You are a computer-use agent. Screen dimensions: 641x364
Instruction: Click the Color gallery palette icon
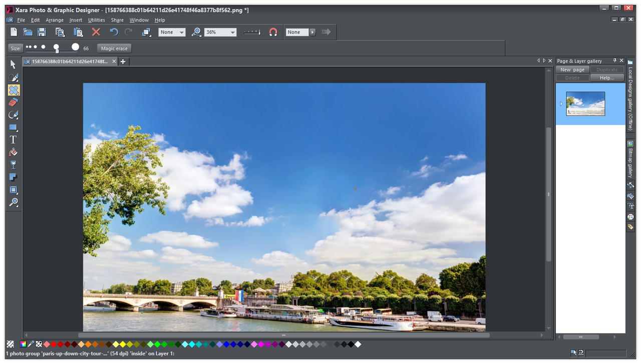pyautogui.click(x=630, y=217)
